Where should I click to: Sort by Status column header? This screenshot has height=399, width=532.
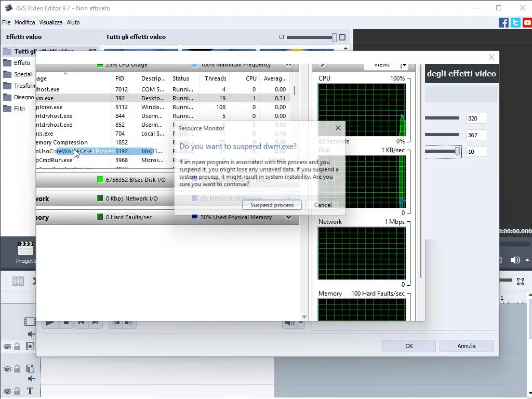(x=180, y=78)
